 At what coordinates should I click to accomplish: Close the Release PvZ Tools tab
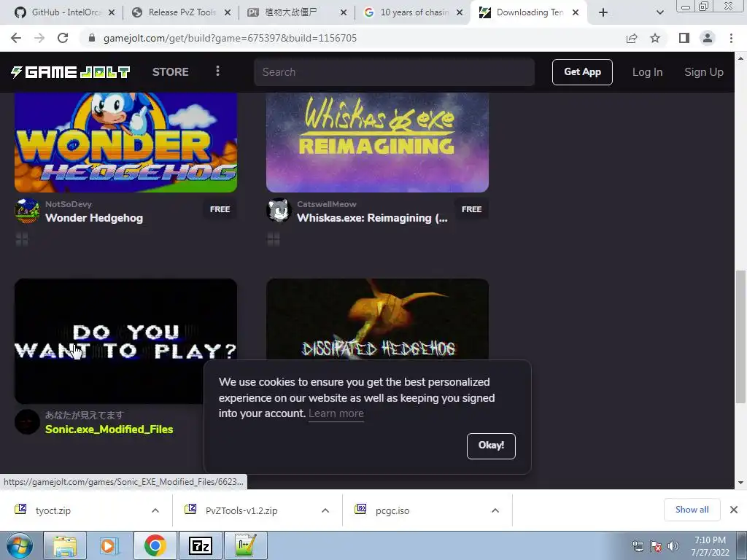click(228, 12)
